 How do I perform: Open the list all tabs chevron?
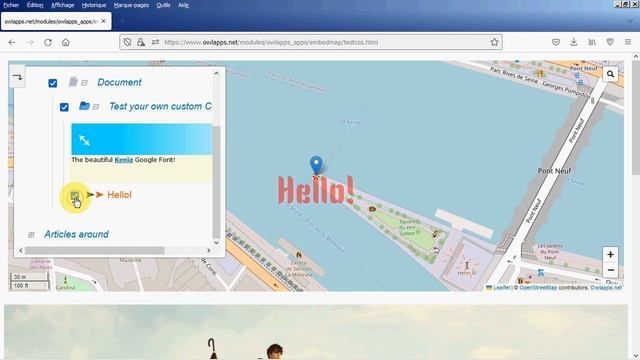(629, 21)
